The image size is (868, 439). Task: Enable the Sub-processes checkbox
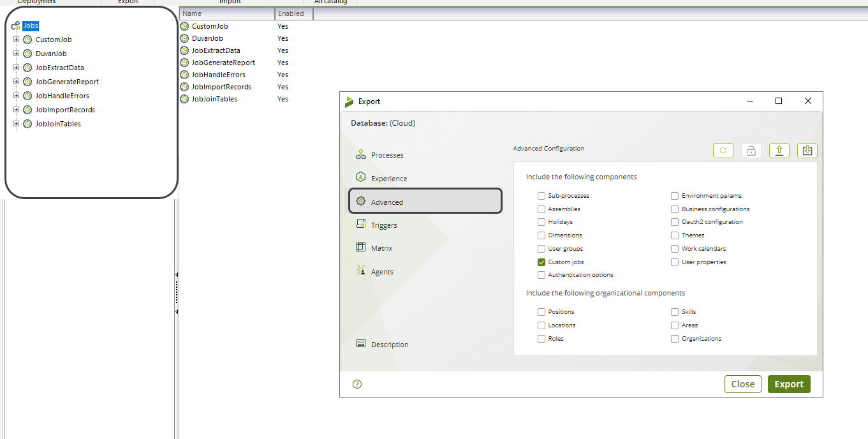point(541,196)
